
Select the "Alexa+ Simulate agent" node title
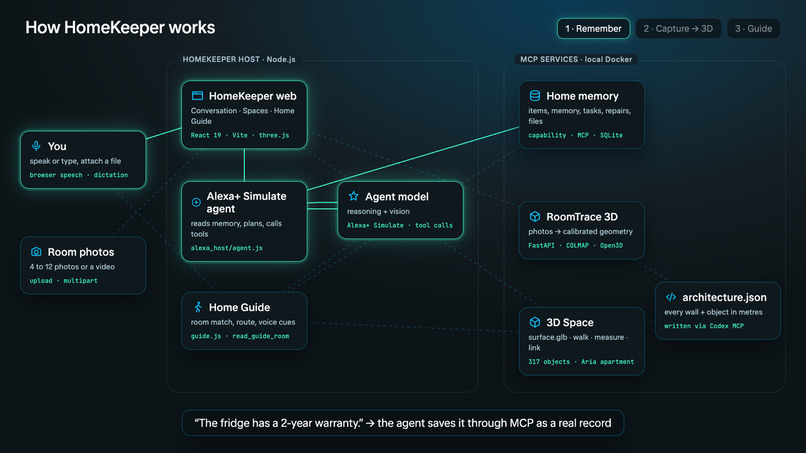click(x=246, y=203)
